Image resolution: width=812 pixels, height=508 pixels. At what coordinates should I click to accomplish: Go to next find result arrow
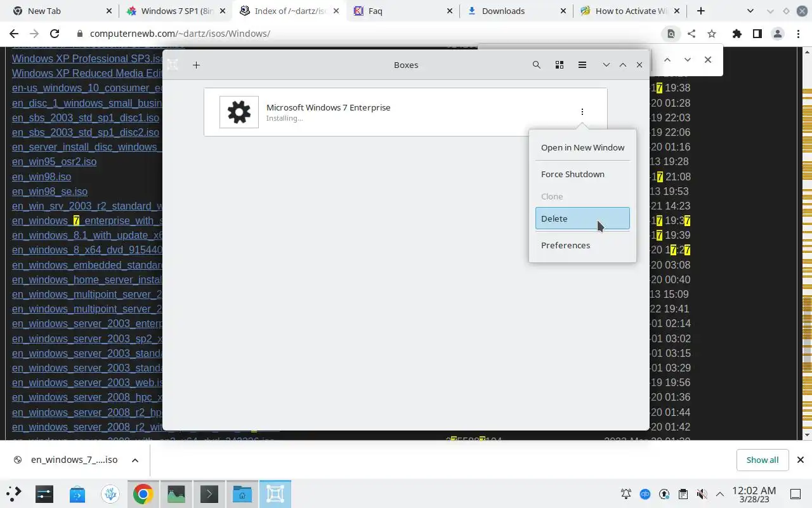[x=687, y=59]
